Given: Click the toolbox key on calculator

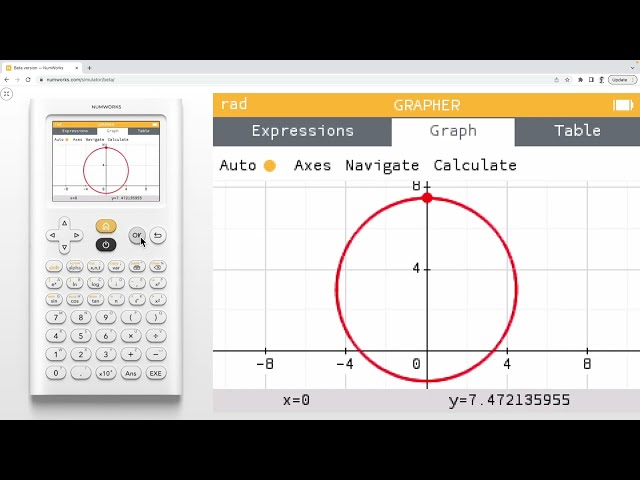Looking at the screenshot, I should coord(137,267).
